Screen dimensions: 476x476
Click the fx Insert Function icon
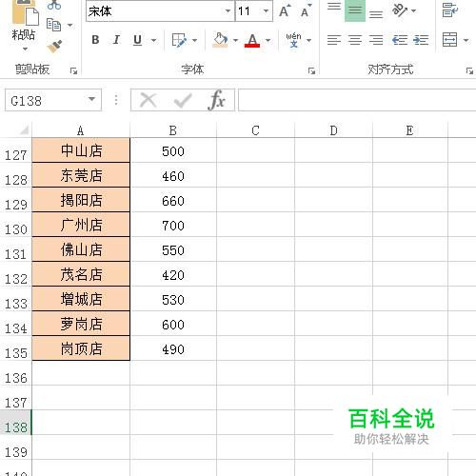[216, 100]
